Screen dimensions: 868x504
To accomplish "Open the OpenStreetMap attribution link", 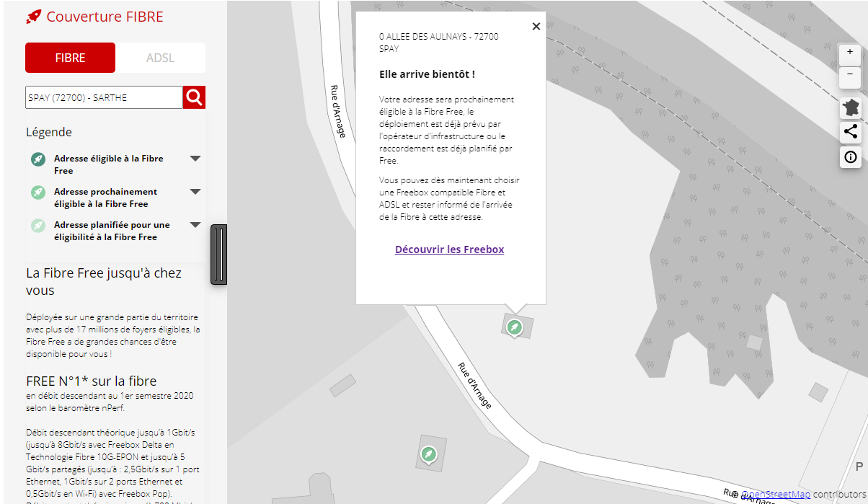I will (776, 494).
